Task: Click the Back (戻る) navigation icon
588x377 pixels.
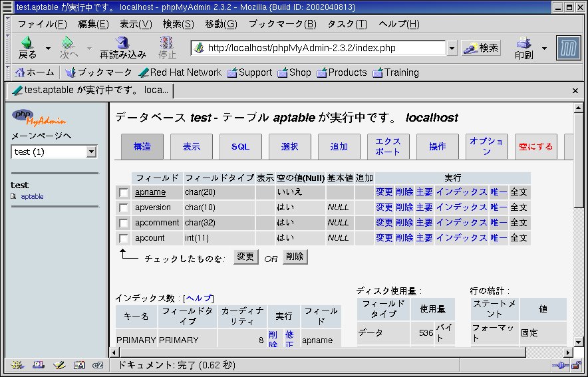Action: [27, 43]
